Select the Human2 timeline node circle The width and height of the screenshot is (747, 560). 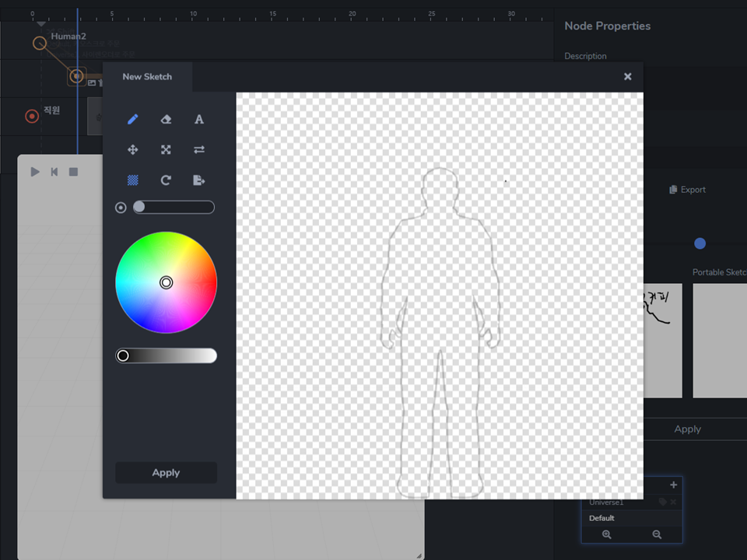tap(40, 44)
